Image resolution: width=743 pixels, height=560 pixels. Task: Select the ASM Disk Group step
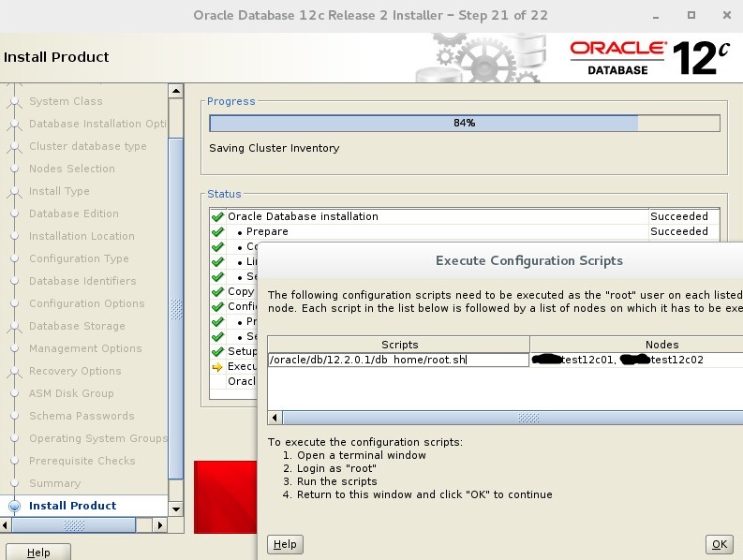pos(71,393)
